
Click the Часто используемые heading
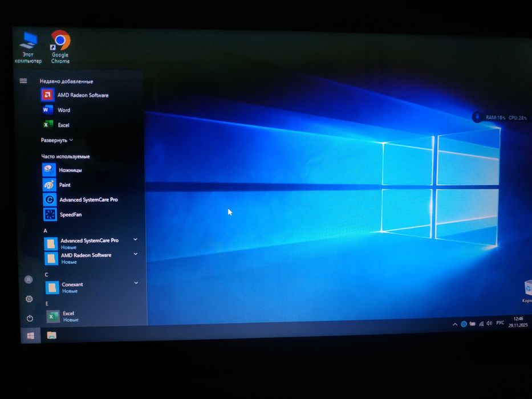(x=66, y=156)
